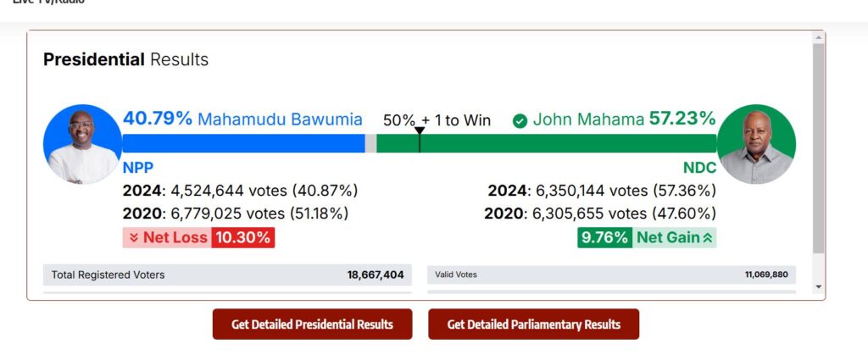Click the NDC party label
The width and height of the screenshot is (868, 355).
point(699,168)
